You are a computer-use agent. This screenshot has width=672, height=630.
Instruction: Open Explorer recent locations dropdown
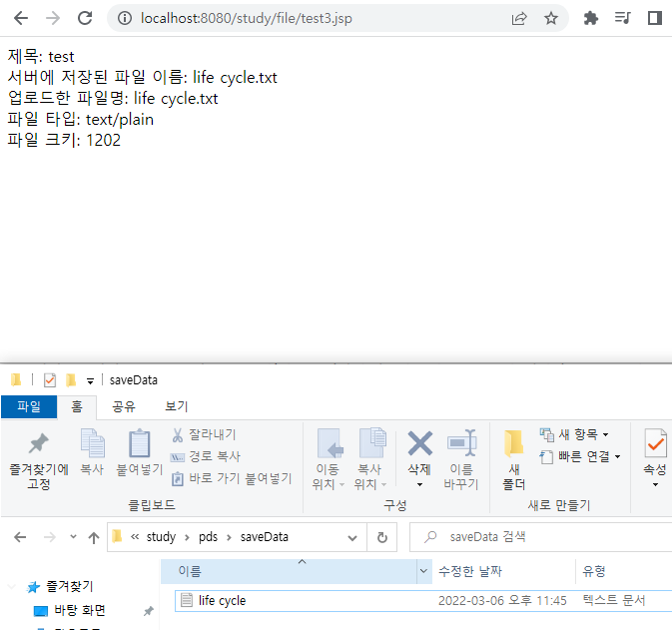(73, 536)
